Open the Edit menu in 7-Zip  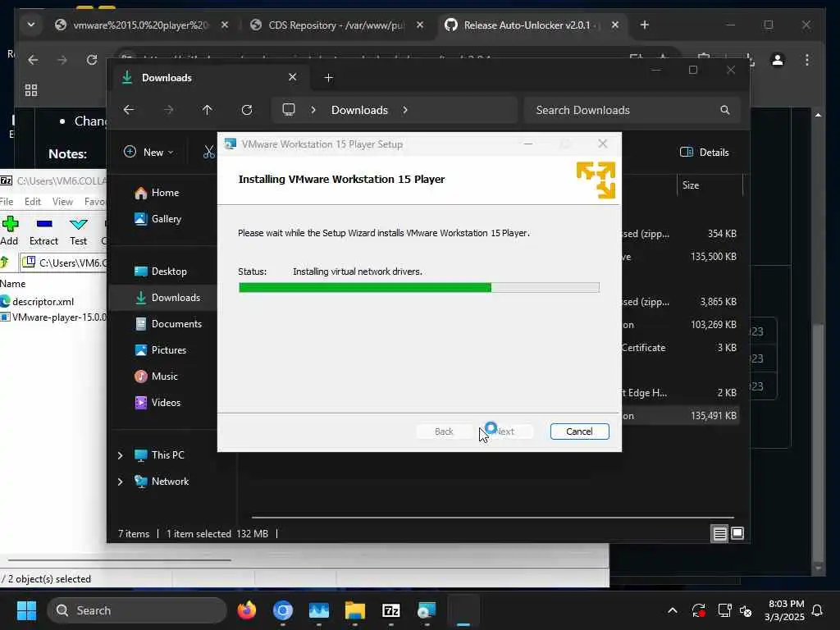tap(33, 202)
